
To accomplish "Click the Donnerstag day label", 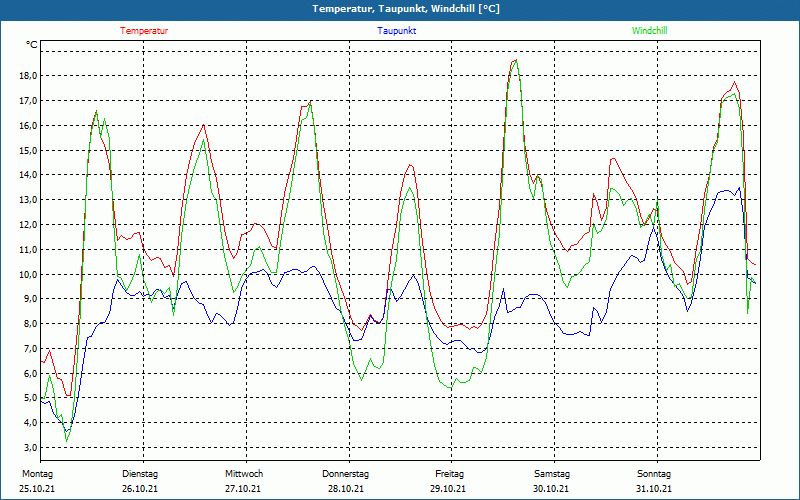I will click(x=345, y=474).
